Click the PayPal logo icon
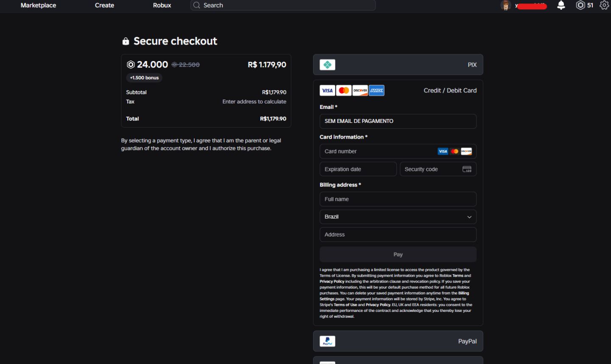 pyautogui.click(x=328, y=342)
